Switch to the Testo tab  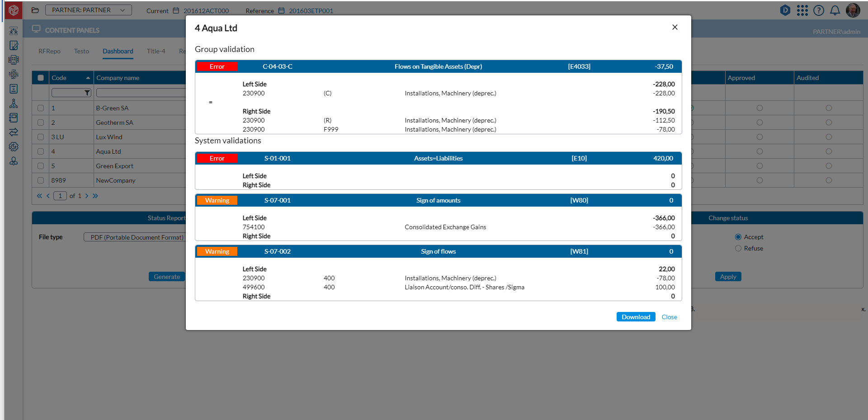point(81,51)
